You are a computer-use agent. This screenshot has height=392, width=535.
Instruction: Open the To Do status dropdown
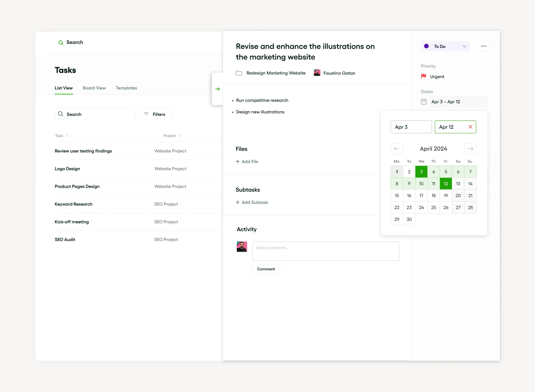445,46
